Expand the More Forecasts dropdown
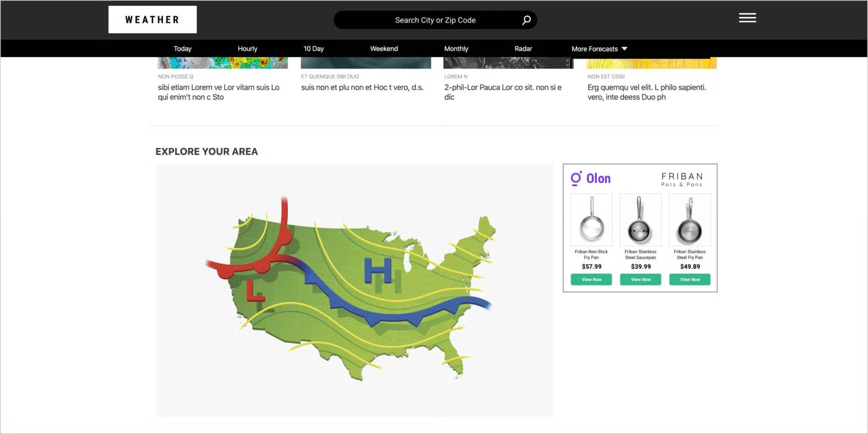The width and height of the screenshot is (868, 434). coord(599,49)
